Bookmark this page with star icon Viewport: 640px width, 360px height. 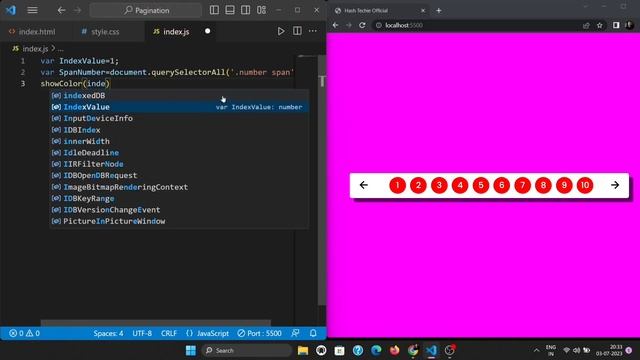(x=600, y=25)
